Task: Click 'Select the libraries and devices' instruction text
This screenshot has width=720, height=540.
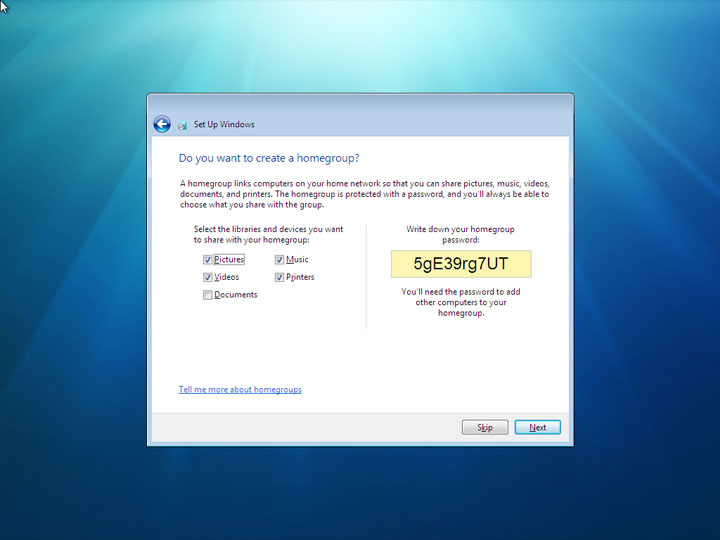Action: 268,234
